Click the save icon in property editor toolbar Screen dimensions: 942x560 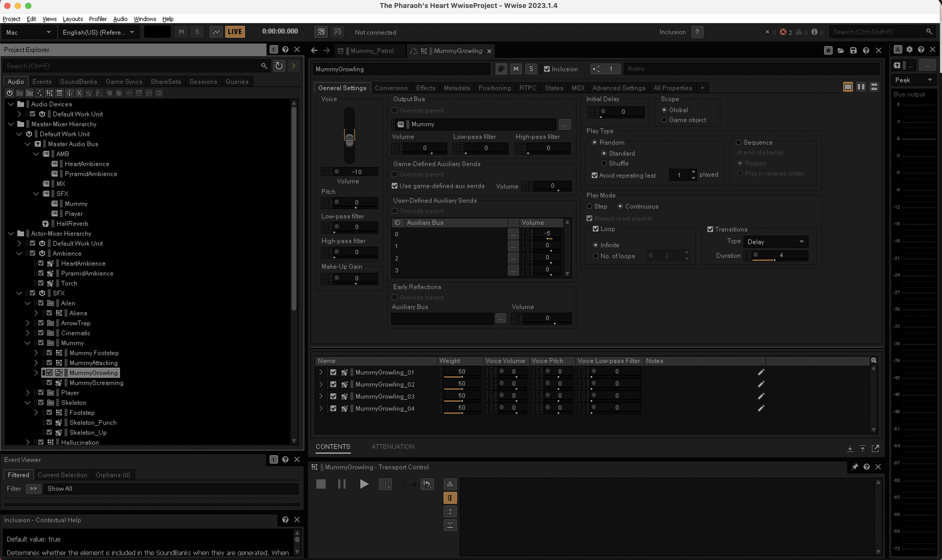coord(853,50)
